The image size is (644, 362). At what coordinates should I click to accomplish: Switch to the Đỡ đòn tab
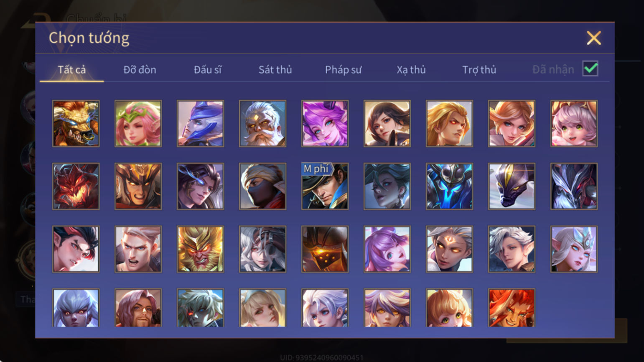140,70
